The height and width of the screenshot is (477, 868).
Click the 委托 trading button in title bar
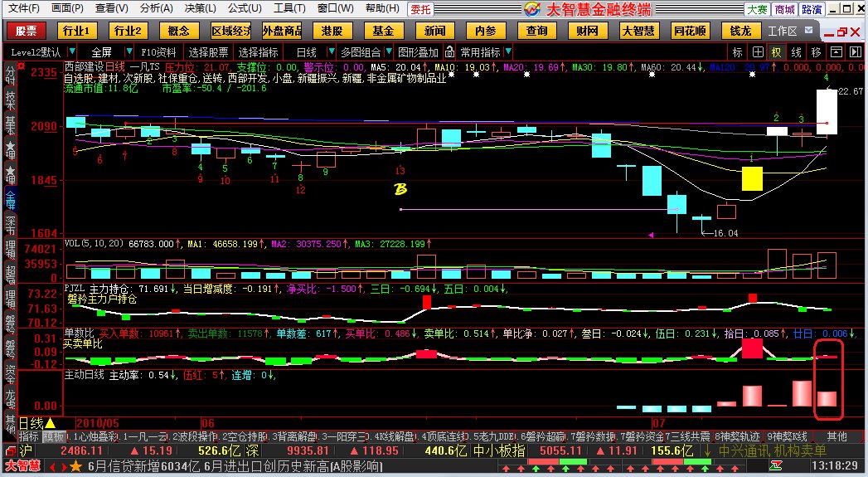pos(420,9)
